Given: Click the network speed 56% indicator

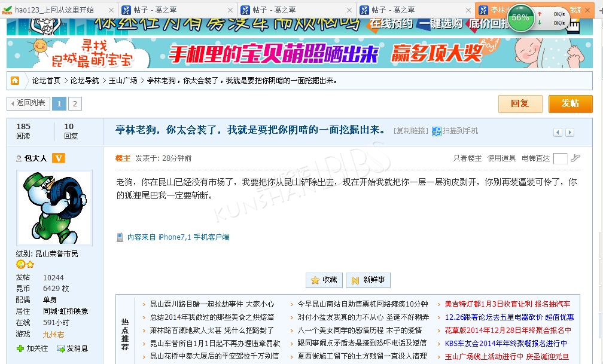Looking at the screenshot, I should click(520, 17).
